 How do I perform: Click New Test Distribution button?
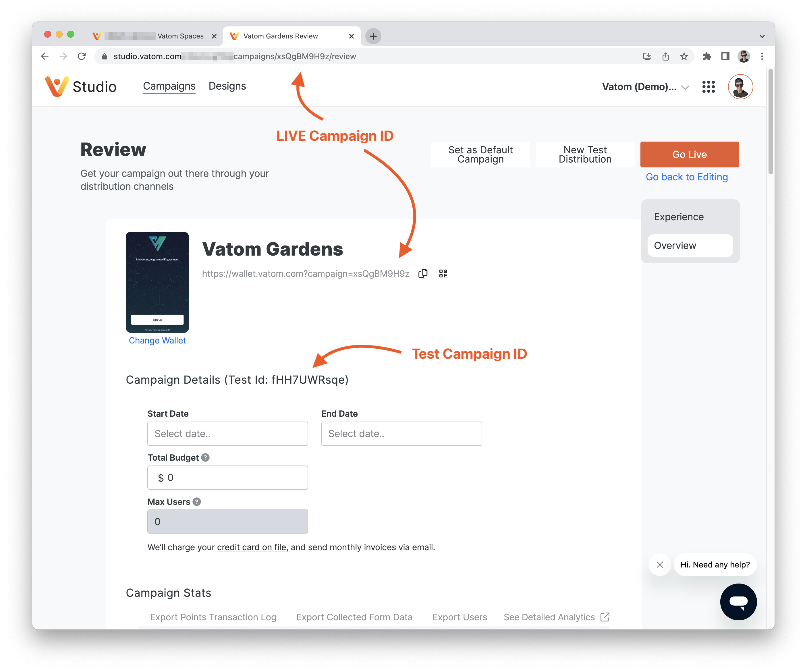585,155
